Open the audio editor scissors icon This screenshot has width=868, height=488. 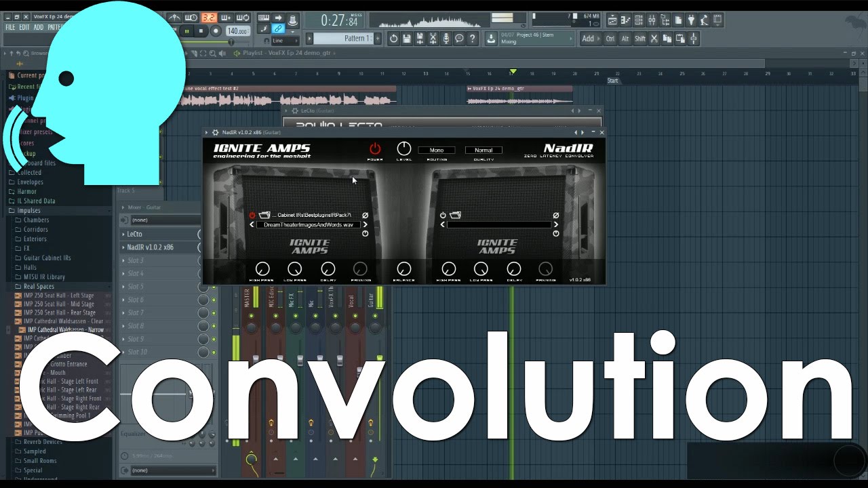433,39
